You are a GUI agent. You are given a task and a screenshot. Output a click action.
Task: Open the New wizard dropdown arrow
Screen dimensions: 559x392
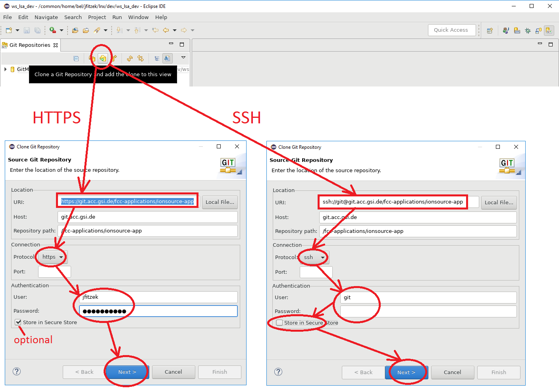[x=17, y=30]
